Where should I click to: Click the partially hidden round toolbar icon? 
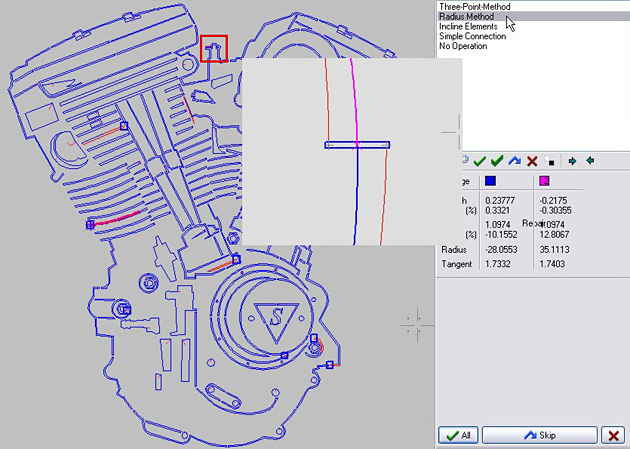click(465, 159)
